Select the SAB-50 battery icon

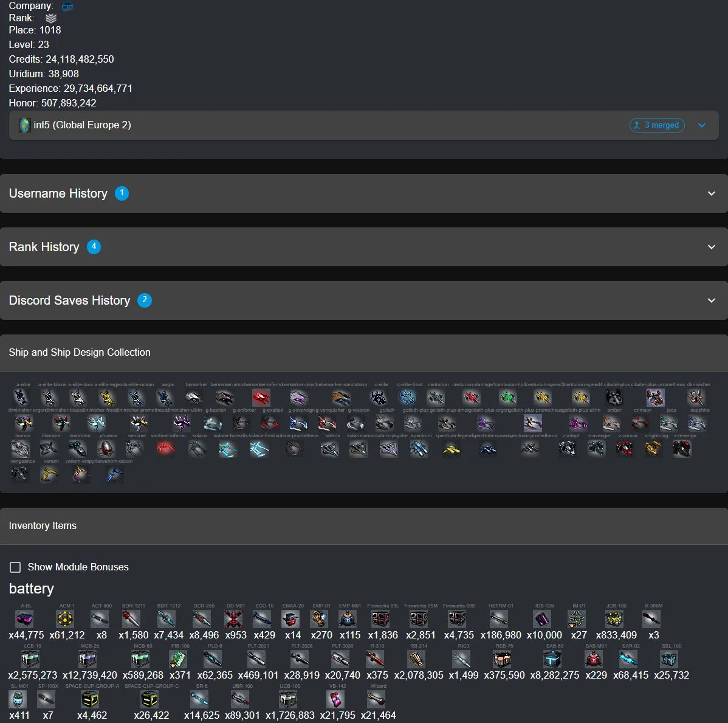(x=552, y=659)
